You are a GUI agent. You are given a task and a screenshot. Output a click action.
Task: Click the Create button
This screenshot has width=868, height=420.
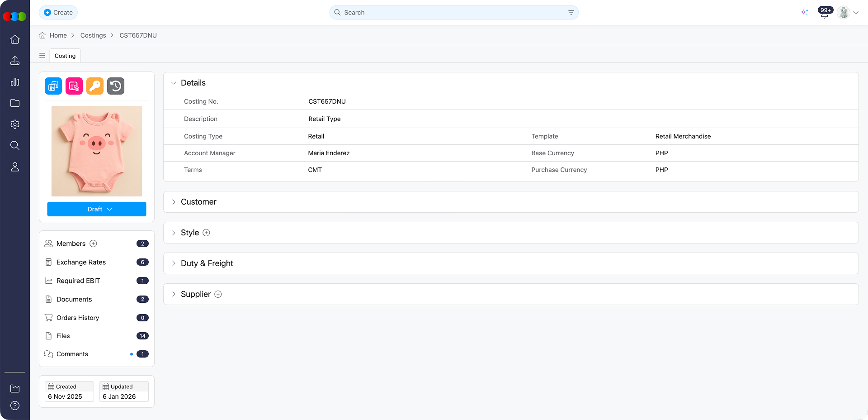pos(58,13)
